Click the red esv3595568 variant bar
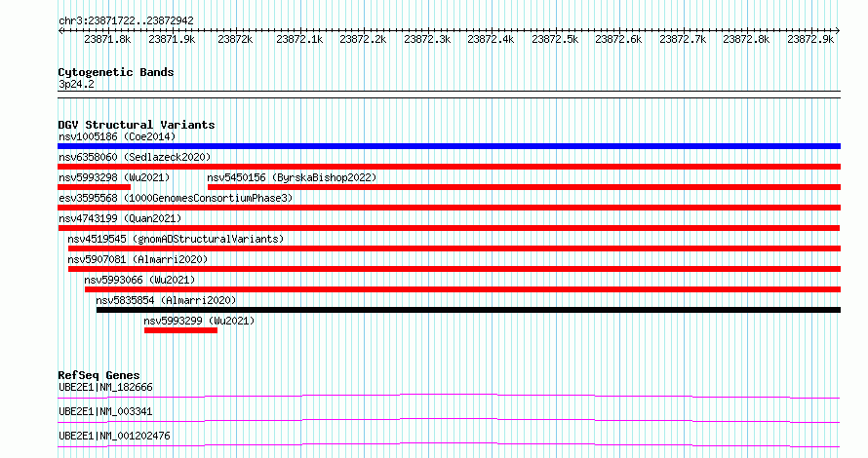This screenshot has height=458, width=868. pyautogui.click(x=449, y=208)
